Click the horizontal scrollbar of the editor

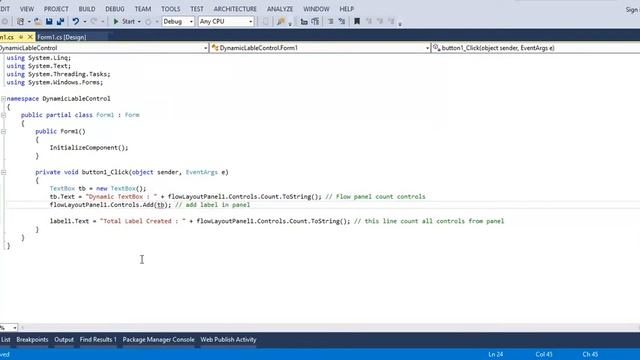pos(329,327)
